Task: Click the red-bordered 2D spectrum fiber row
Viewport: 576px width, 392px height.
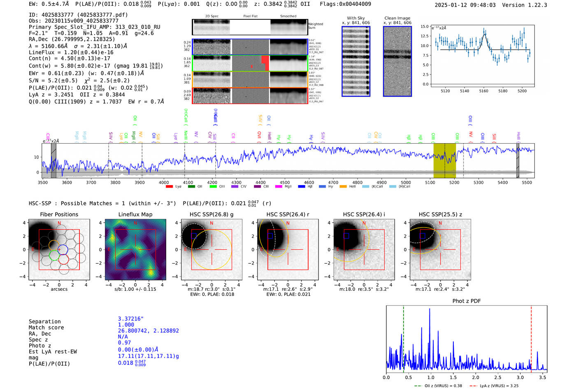Action: coord(250,95)
